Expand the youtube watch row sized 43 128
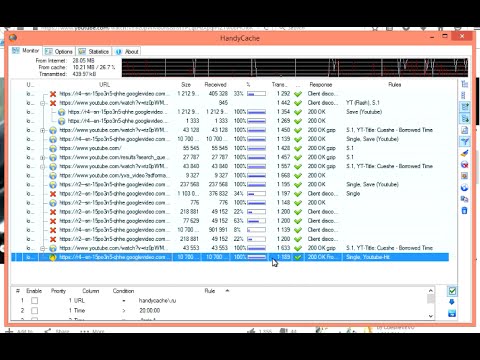The height and width of the screenshot is (360, 480). [x=43, y=130]
